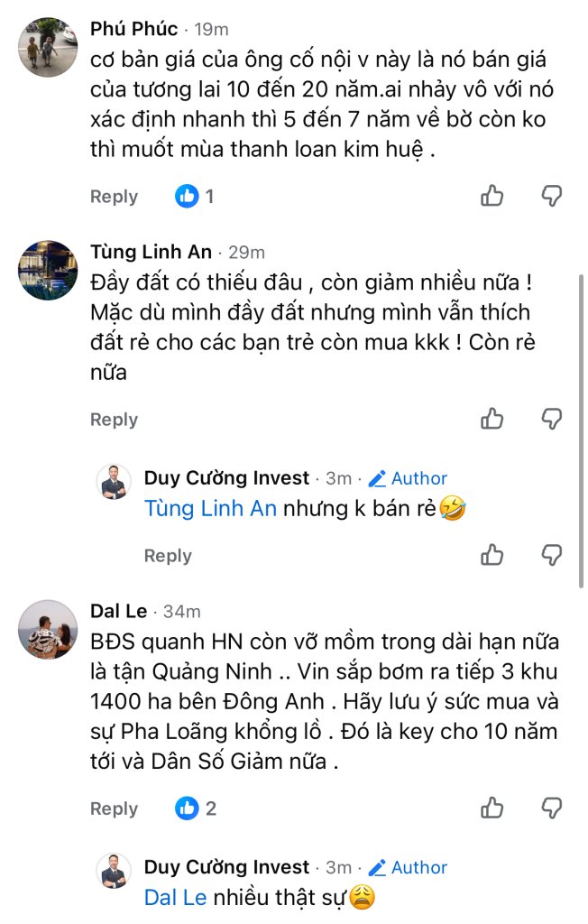Open Phú Phúc's profile picture

point(49,47)
